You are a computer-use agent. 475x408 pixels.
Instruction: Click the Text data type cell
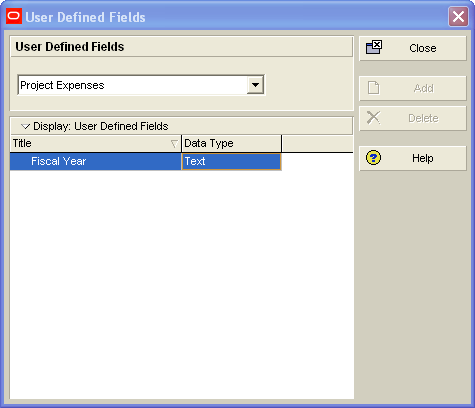[x=231, y=162]
